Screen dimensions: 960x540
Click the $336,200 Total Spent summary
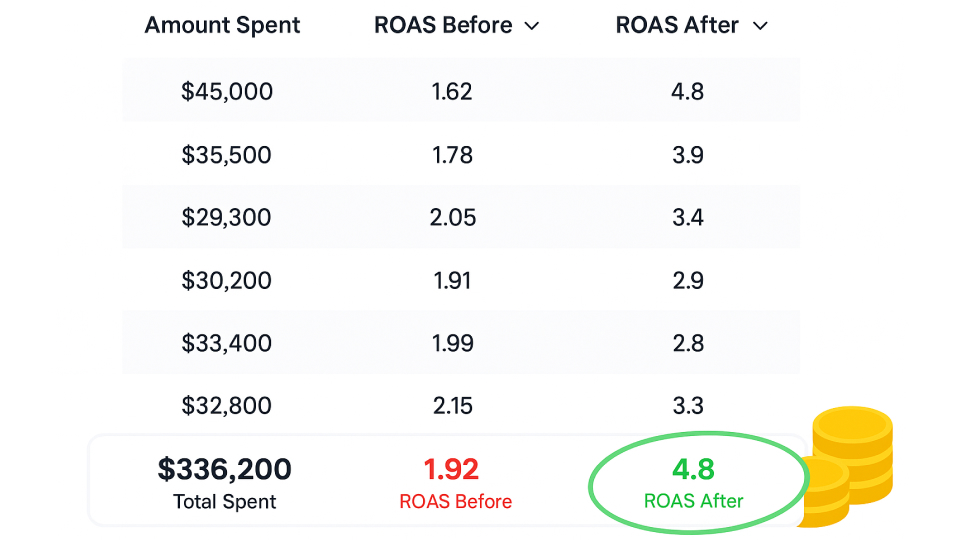[225, 469]
